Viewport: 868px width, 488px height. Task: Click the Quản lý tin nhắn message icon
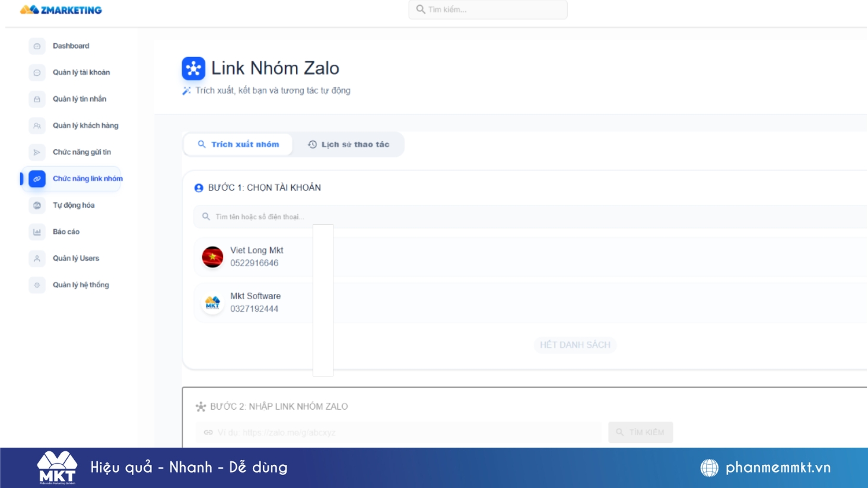(x=37, y=99)
